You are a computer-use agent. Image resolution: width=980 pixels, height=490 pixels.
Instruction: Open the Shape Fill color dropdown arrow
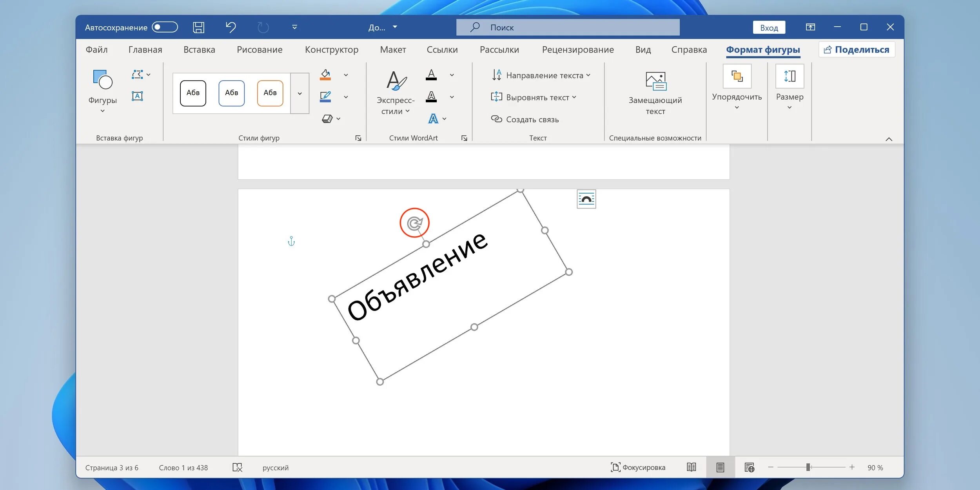coord(346,75)
